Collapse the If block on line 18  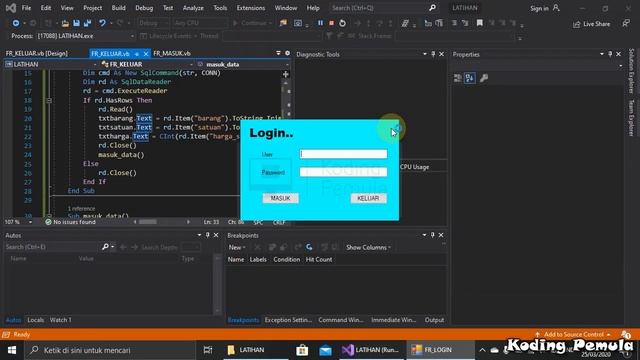tap(49, 100)
